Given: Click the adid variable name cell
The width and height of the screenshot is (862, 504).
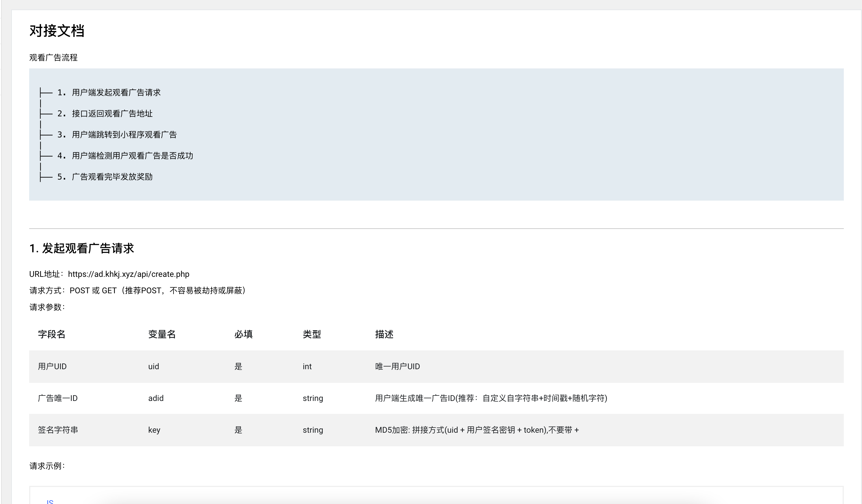Looking at the screenshot, I should [x=156, y=398].
